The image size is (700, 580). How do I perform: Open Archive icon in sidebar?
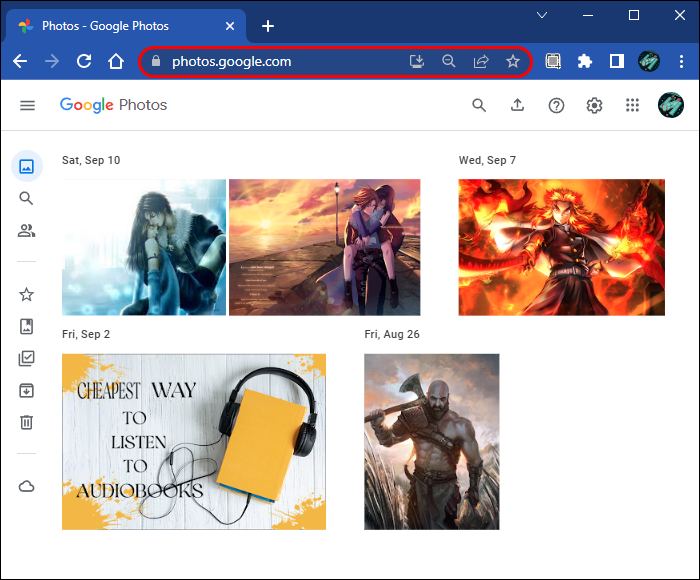[26, 390]
